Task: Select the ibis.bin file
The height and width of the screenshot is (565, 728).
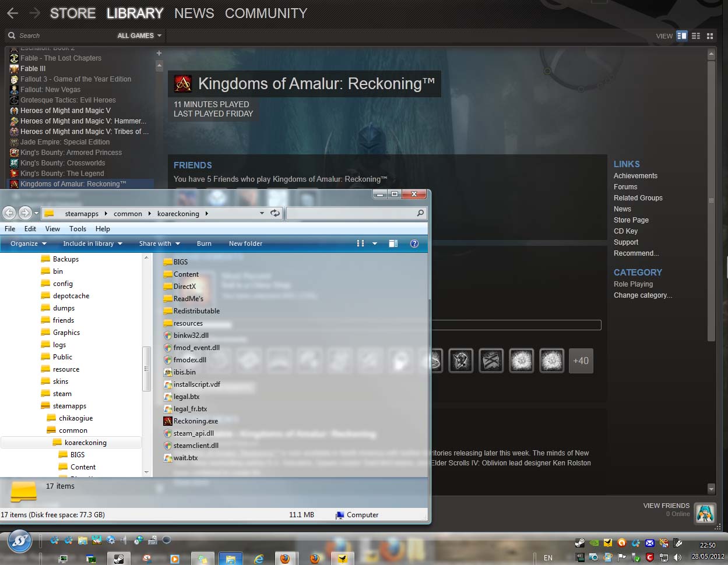Action: (180, 372)
